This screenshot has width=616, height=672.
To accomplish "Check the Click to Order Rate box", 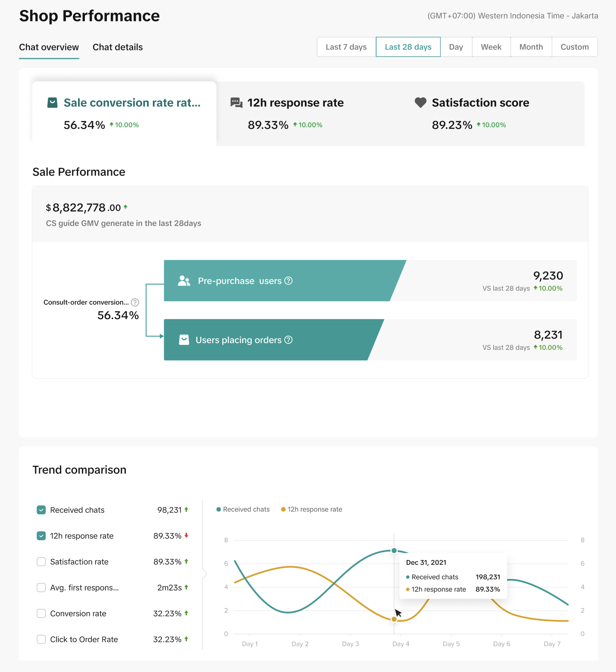I will click(x=41, y=639).
